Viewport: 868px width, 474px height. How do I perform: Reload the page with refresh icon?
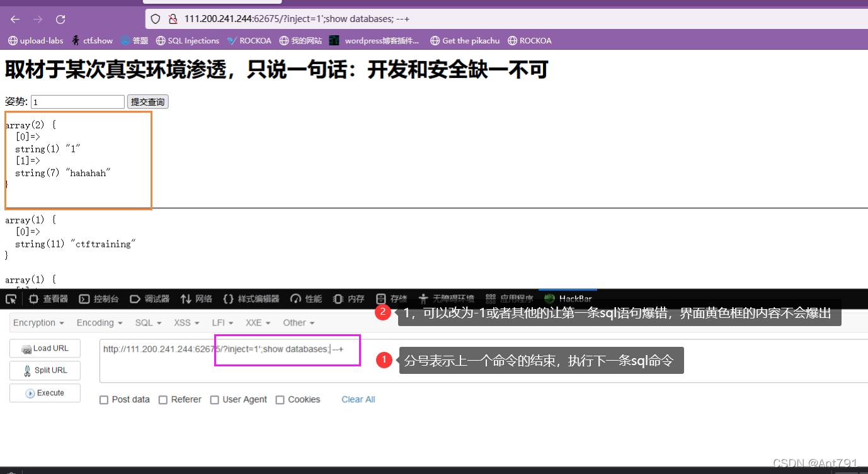pos(60,20)
